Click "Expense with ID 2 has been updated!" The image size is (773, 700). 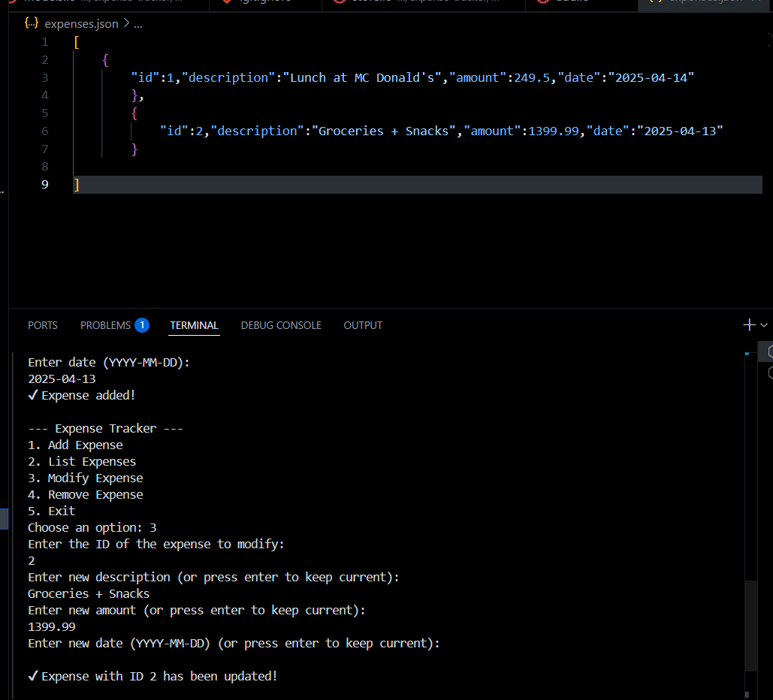152,676
